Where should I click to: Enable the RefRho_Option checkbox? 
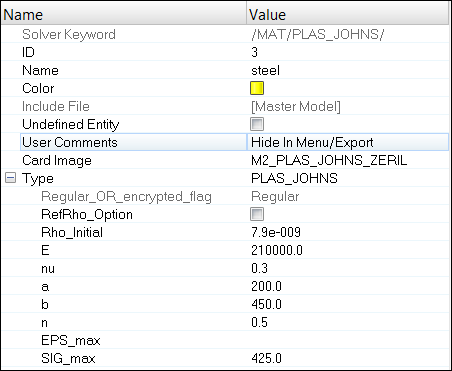[x=257, y=214]
